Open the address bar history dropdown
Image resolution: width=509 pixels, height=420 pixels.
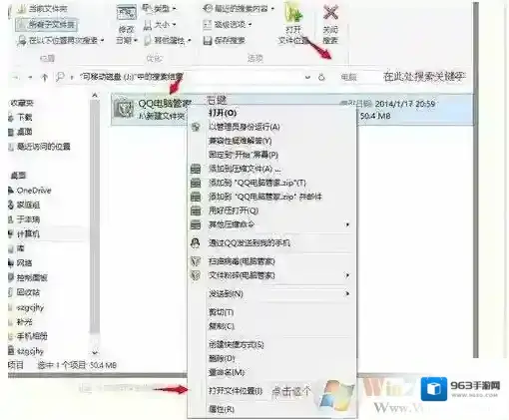307,77
